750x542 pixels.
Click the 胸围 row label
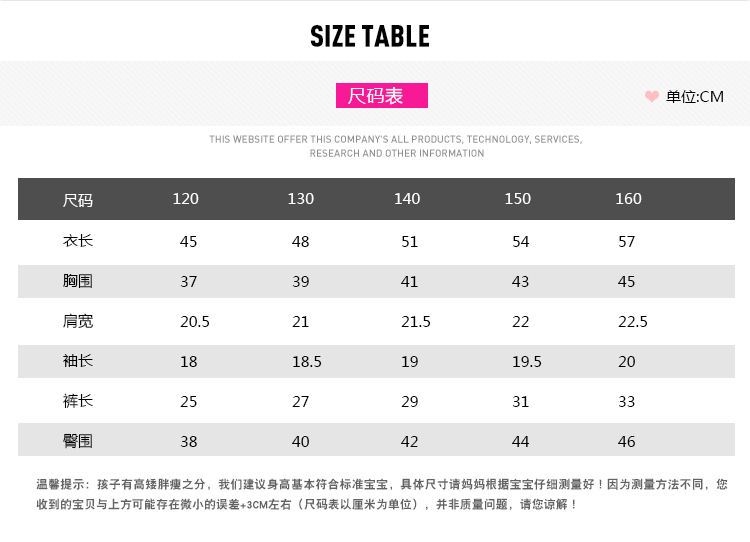pyautogui.click(x=78, y=281)
